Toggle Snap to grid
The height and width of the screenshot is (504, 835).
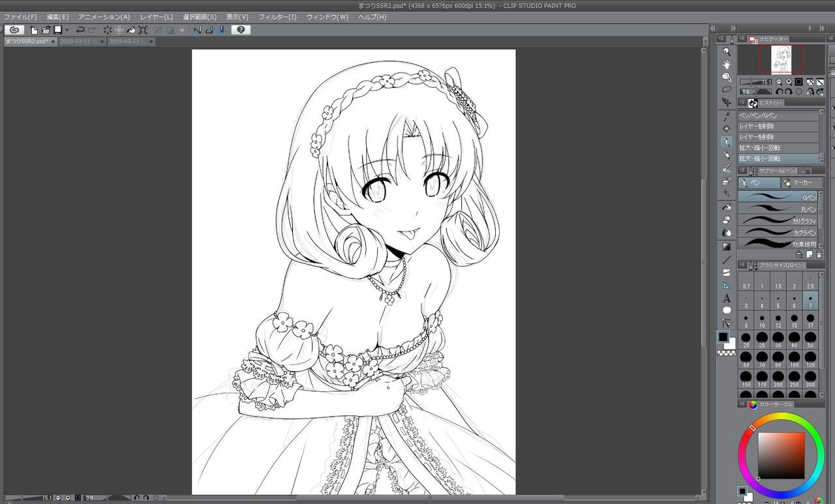[221, 30]
